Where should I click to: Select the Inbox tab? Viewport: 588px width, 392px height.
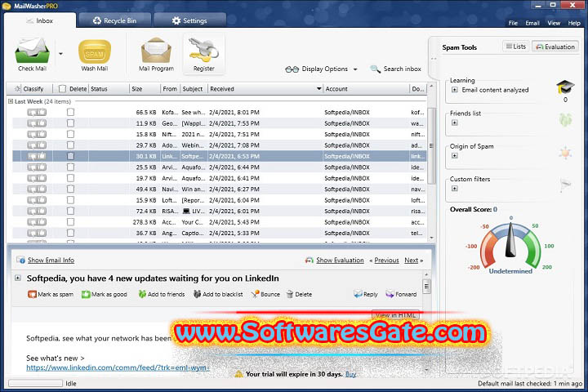click(40, 20)
